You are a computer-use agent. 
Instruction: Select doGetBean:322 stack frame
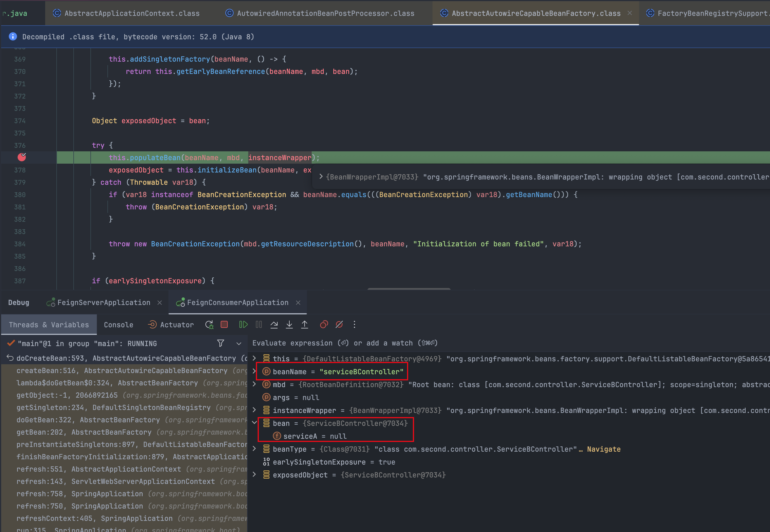124,420
